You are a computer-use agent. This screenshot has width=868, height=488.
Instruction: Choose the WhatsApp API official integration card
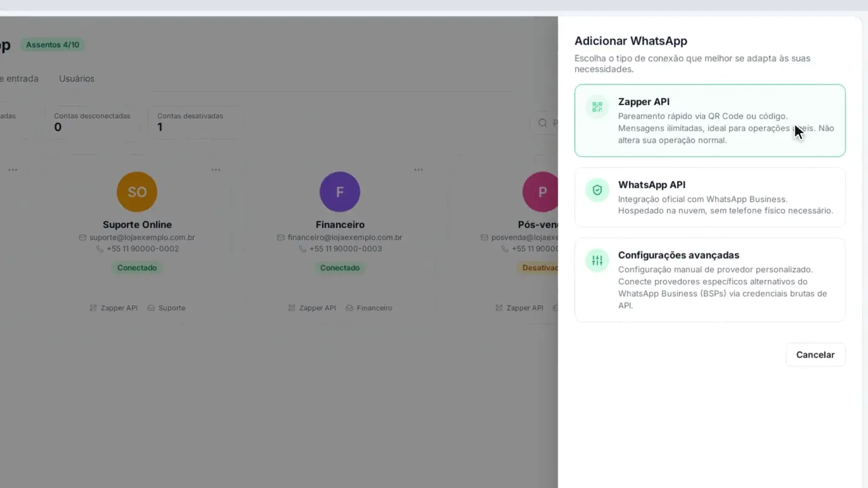(710, 197)
